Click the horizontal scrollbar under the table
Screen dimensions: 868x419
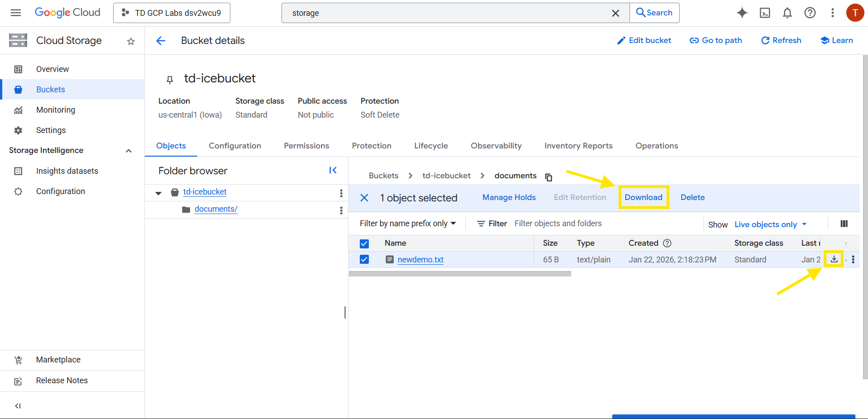point(460,274)
